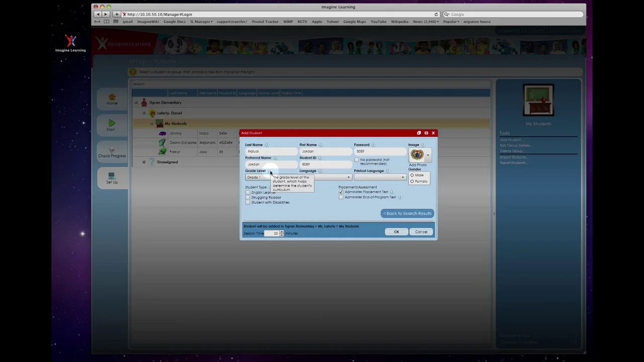Image resolution: width=644 pixels, height=362 pixels.
Task: Click the help icon beside Last Name
Action: pos(267,145)
